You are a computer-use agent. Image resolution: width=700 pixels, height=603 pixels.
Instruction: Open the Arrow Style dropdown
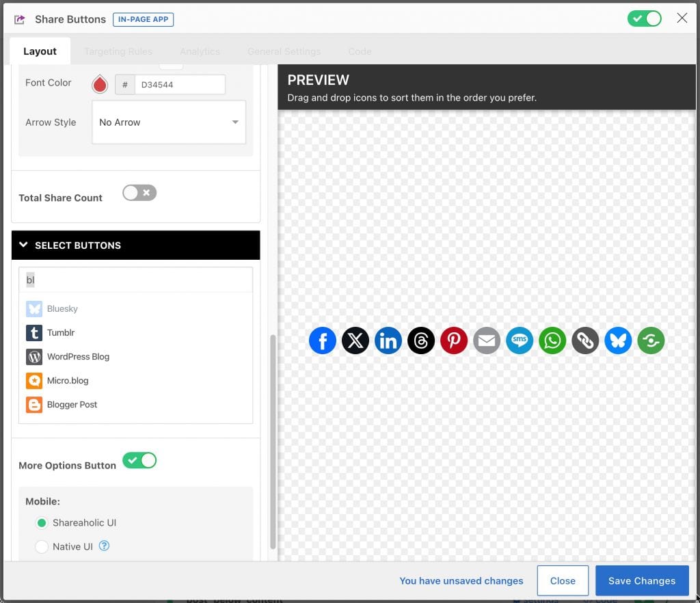click(x=169, y=122)
